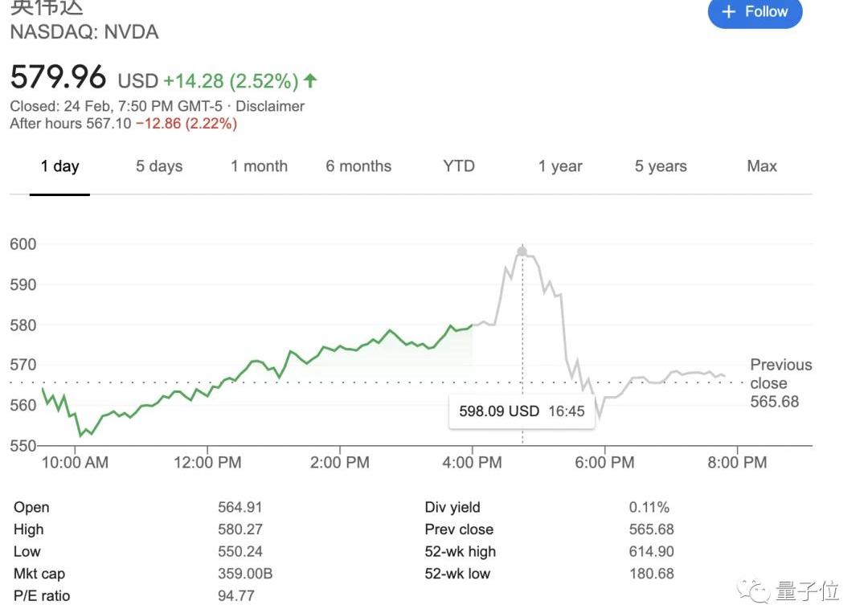Viewport: 868px width, 605px height.
Task: Select the 1 day tab
Action: coord(59,166)
